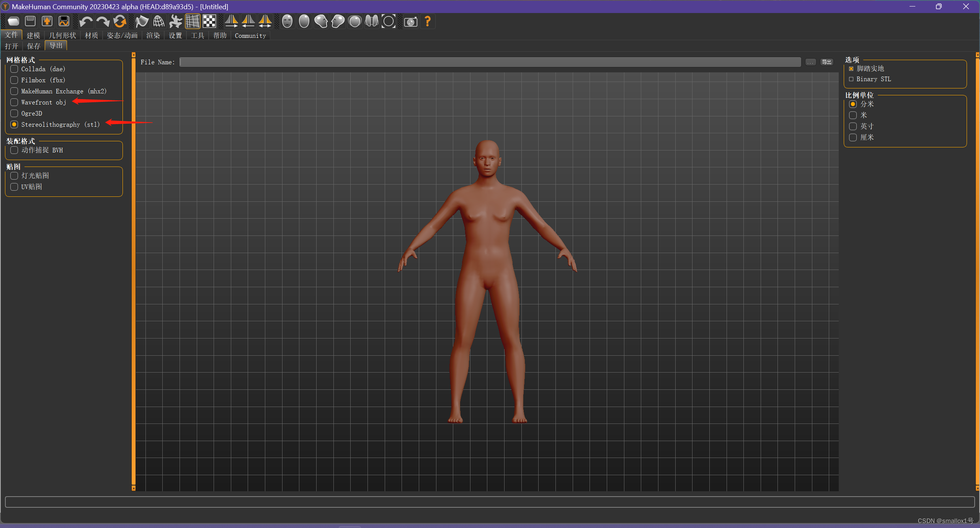Switch to 打开 sub-tab
Image resolution: width=980 pixels, height=528 pixels.
[x=11, y=46]
